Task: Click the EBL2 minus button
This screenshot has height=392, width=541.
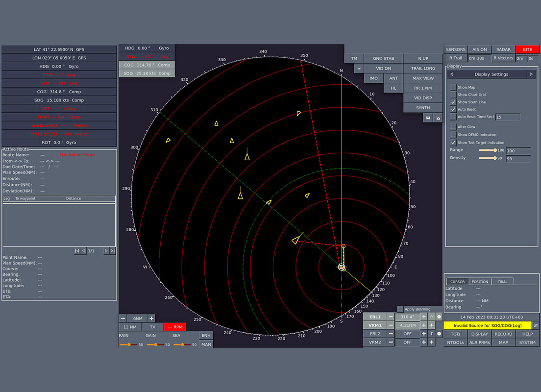Action: click(391, 334)
